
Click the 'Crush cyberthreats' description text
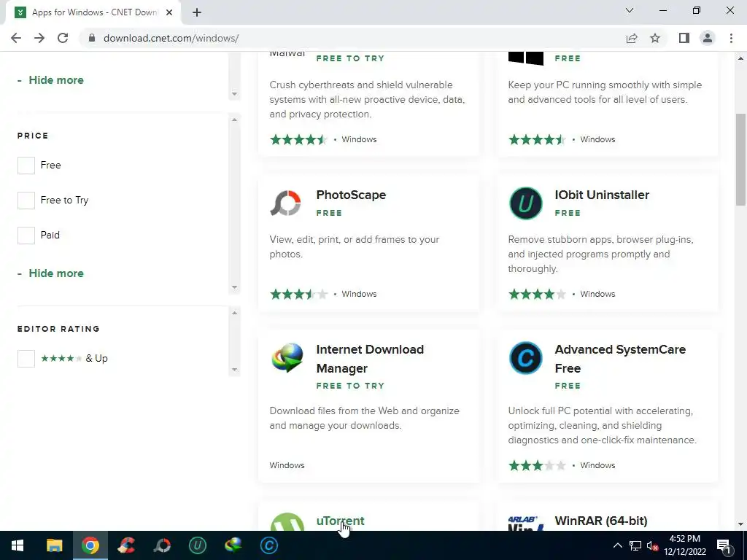click(368, 99)
